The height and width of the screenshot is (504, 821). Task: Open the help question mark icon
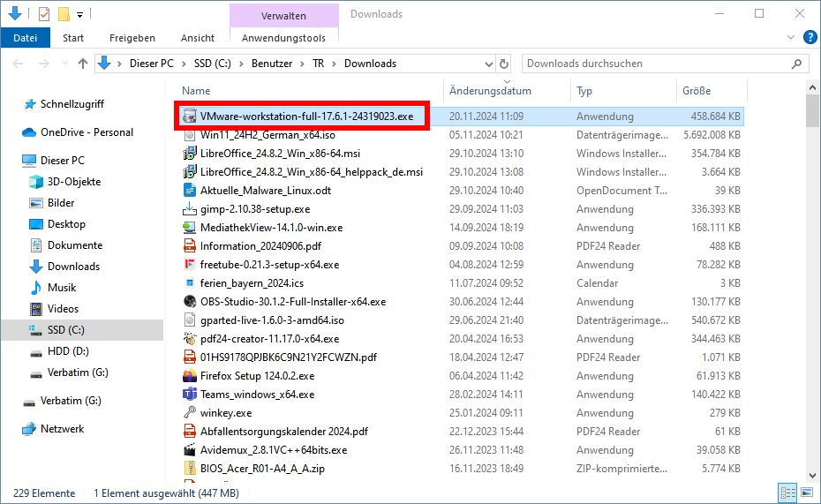click(x=810, y=37)
